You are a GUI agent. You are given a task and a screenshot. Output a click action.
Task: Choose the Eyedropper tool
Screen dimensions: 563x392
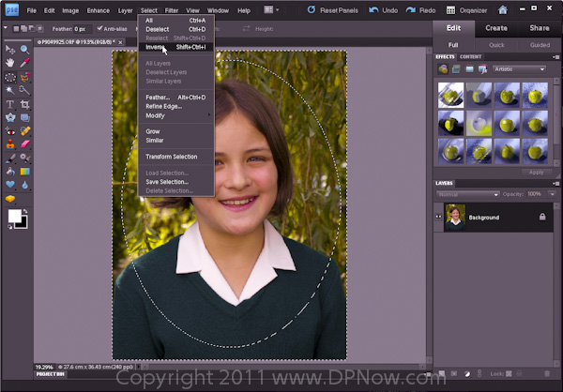click(24, 62)
